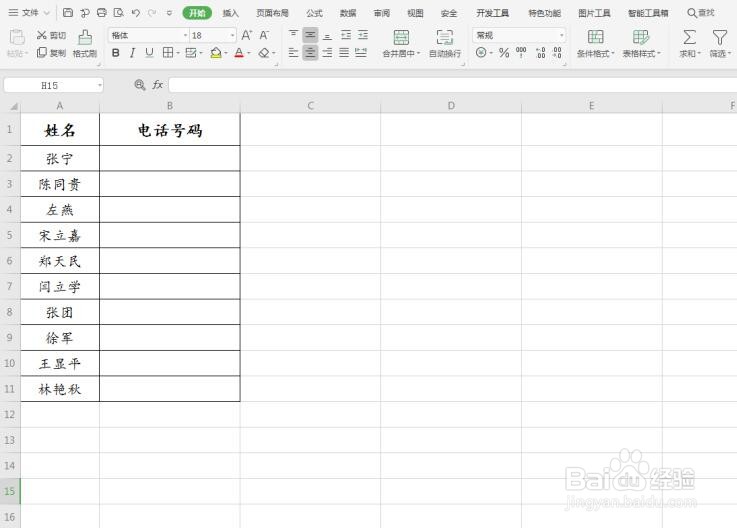Image resolution: width=737 pixels, height=528 pixels.
Task: Switch to the 公式 tab
Action: pyautogui.click(x=314, y=13)
